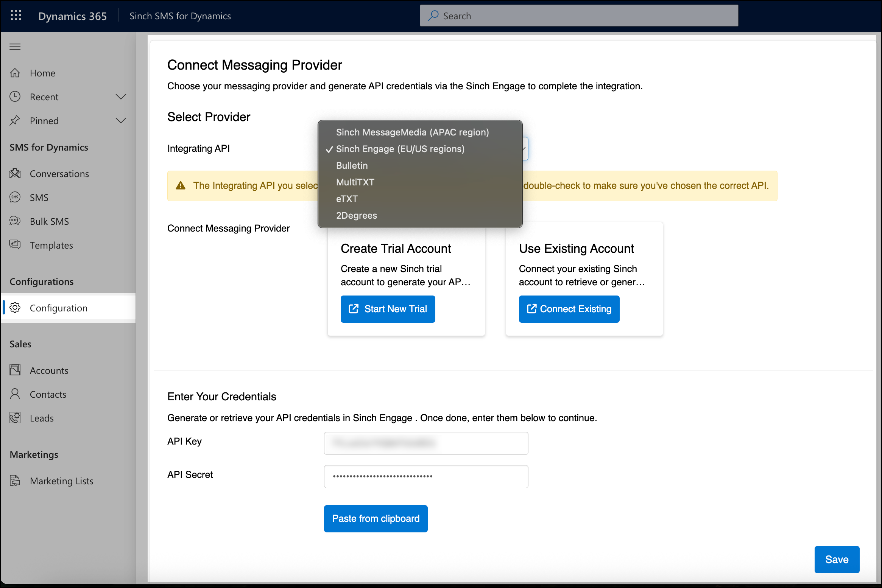The width and height of the screenshot is (882, 588).
Task: Open Accounts using its sidebar icon
Action: coord(15,370)
